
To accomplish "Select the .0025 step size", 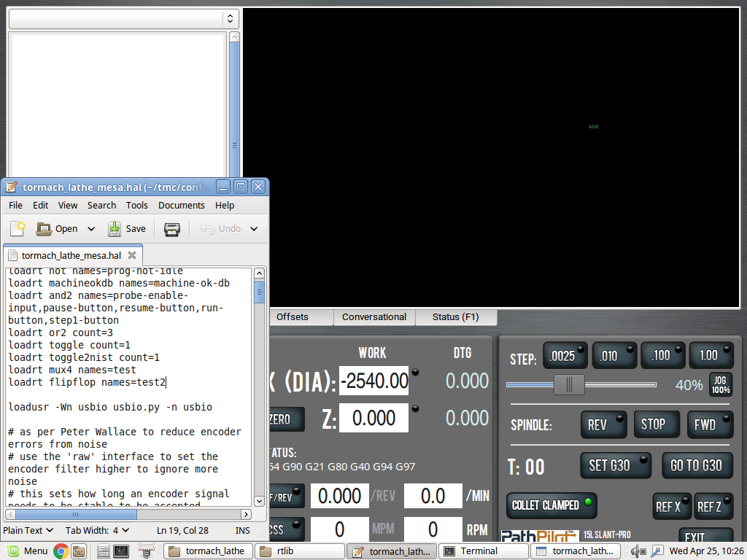I will coord(565,356).
